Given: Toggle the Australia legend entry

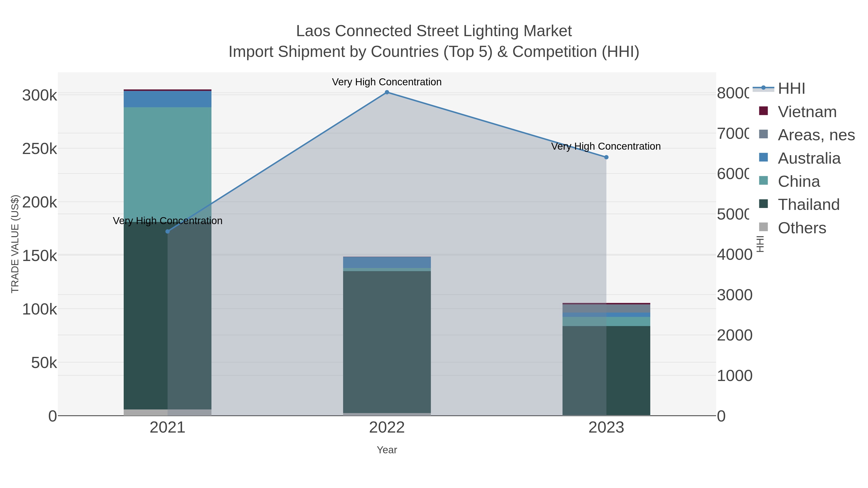Looking at the screenshot, I should [800, 158].
